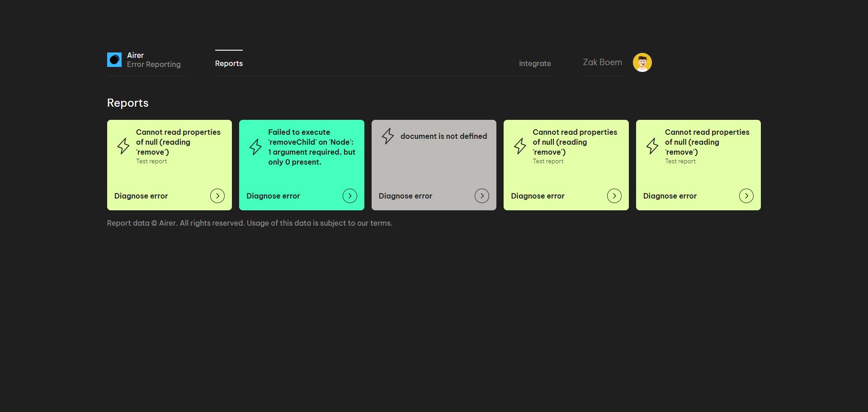Click lightning icon on rightmost 'Cannot read properties' card
The height and width of the screenshot is (412, 868).
pos(652,146)
